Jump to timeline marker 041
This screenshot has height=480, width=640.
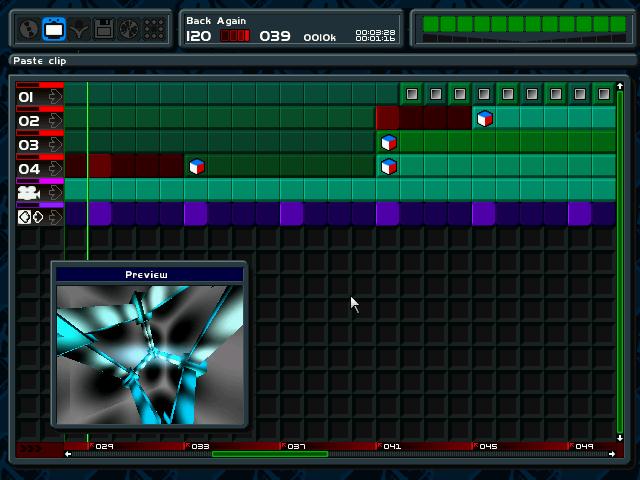pyautogui.click(x=391, y=446)
